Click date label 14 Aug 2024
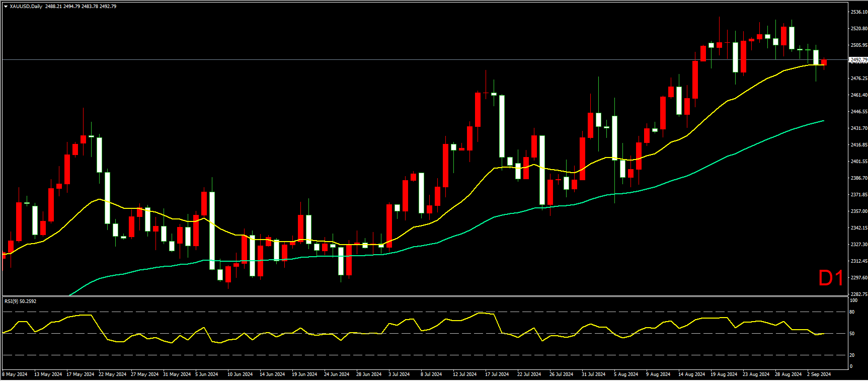This screenshot has height=381, width=868. coord(691,374)
